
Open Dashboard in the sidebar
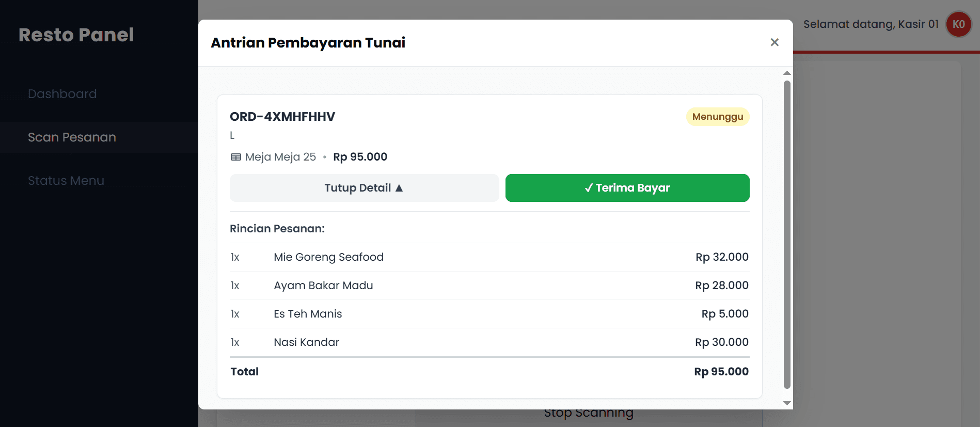62,94
